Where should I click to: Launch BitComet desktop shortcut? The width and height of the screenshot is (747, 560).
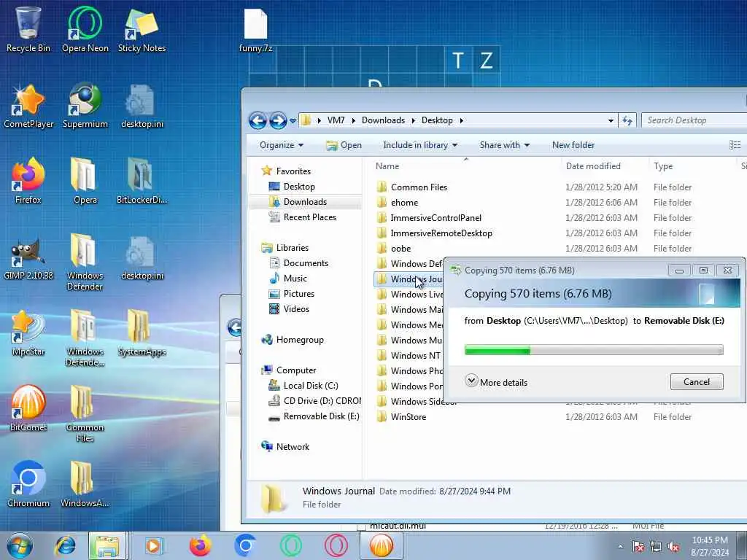(28, 409)
